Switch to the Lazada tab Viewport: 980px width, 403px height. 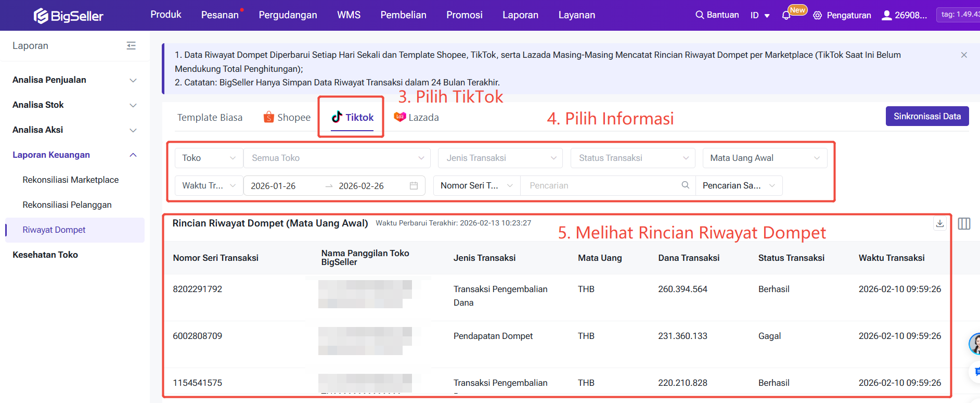[x=417, y=118]
